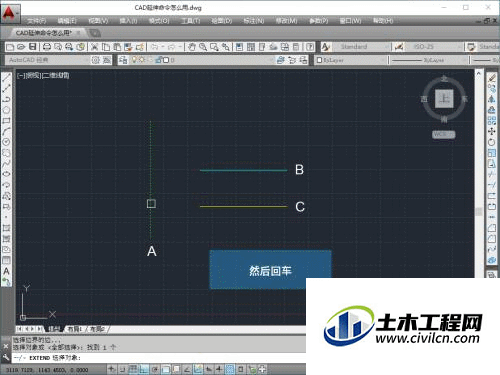
Task: Select the Trim tool in modify toolbar
Action: (492, 174)
